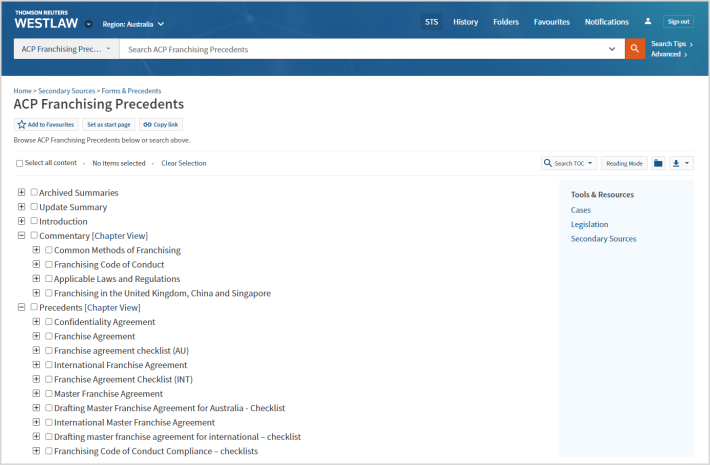This screenshot has width=710, height=465.
Task: Expand Drafting Master Franchise Agreement for Australia
Action: click(36, 408)
